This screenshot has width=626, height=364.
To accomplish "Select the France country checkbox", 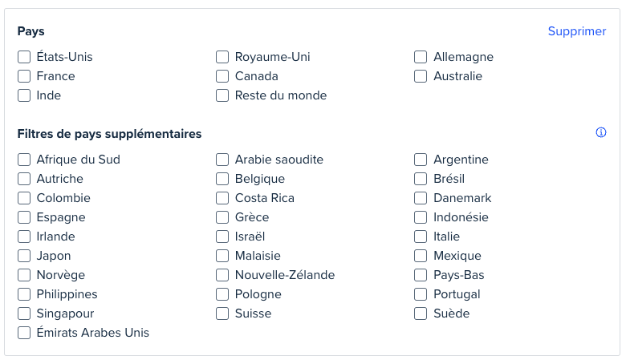I will (24, 76).
